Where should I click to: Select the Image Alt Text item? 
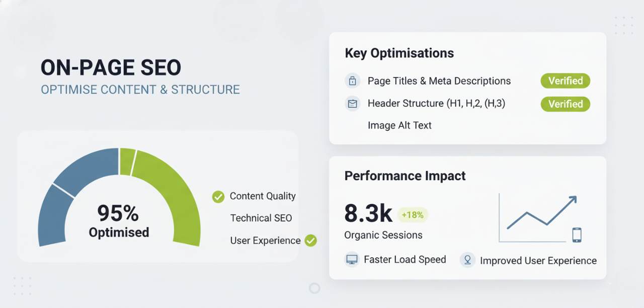tap(399, 125)
